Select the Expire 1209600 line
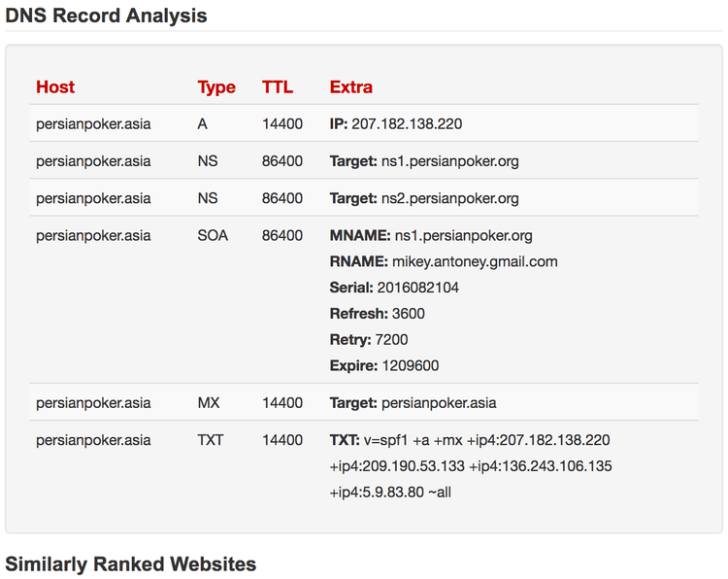 point(383,366)
